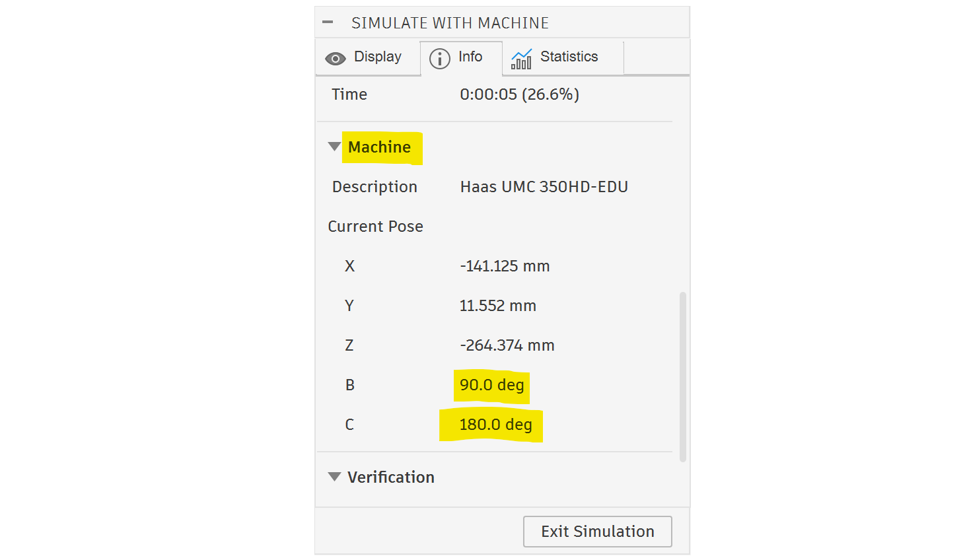
Task: Click the B value 90.0 deg
Action: pos(492,385)
